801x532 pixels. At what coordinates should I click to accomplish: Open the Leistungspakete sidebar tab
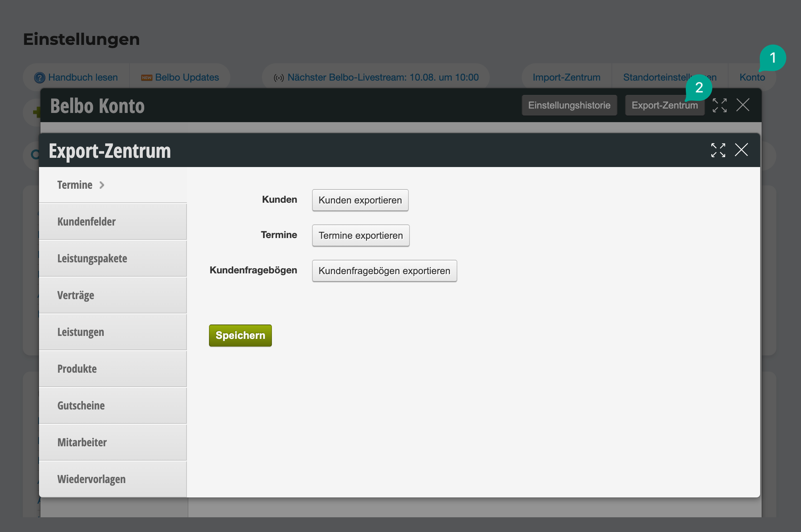(113, 259)
